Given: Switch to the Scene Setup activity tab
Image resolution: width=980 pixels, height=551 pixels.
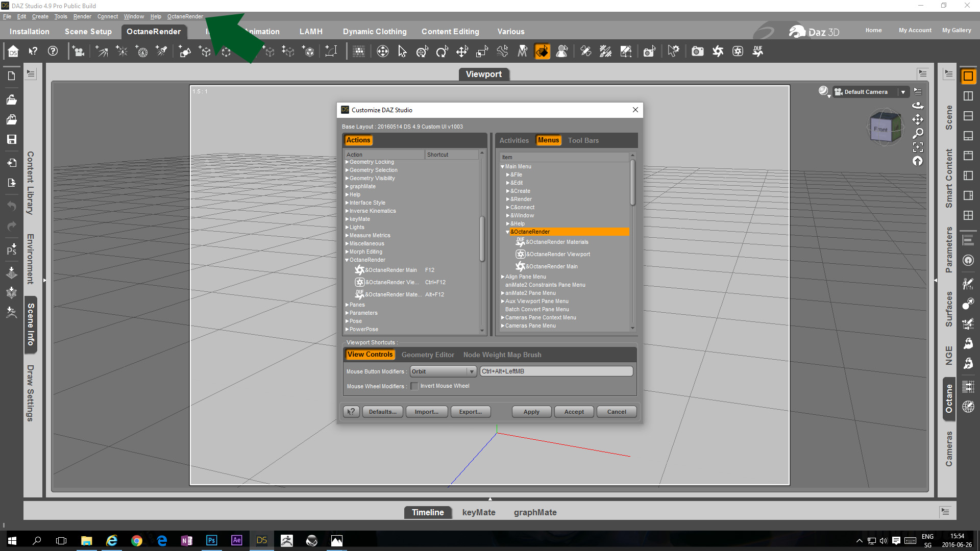Looking at the screenshot, I should coord(88,32).
